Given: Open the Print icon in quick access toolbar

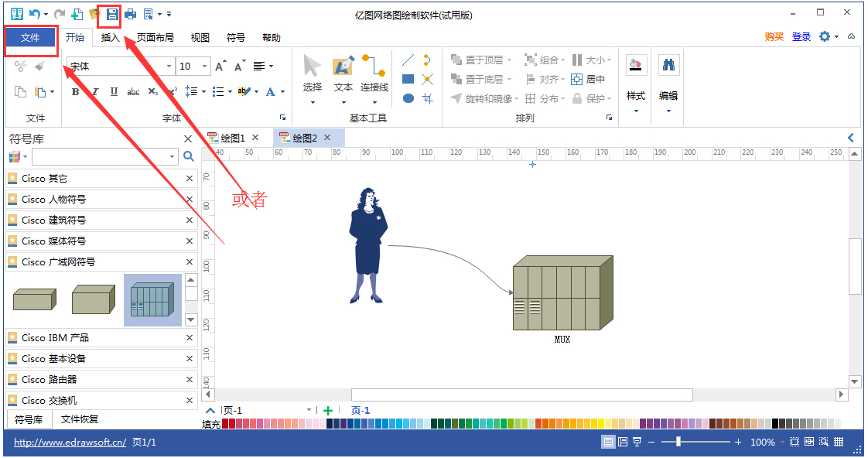Looking at the screenshot, I should (130, 14).
